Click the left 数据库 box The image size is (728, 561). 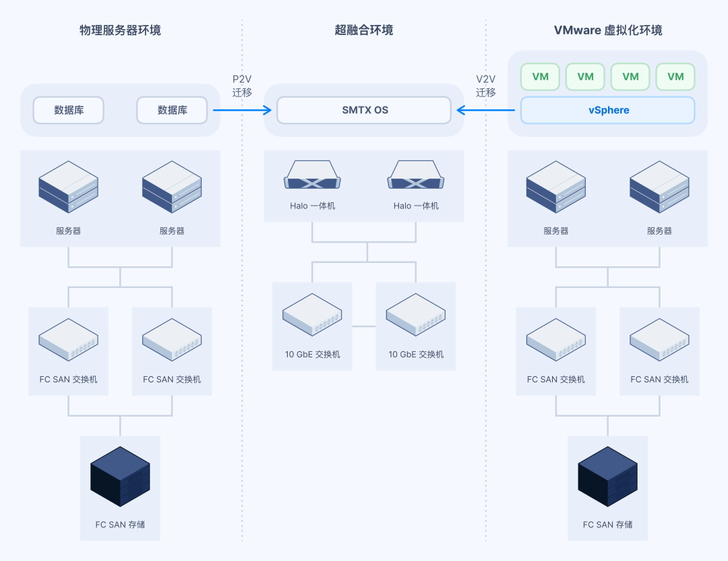click(68, 110)
